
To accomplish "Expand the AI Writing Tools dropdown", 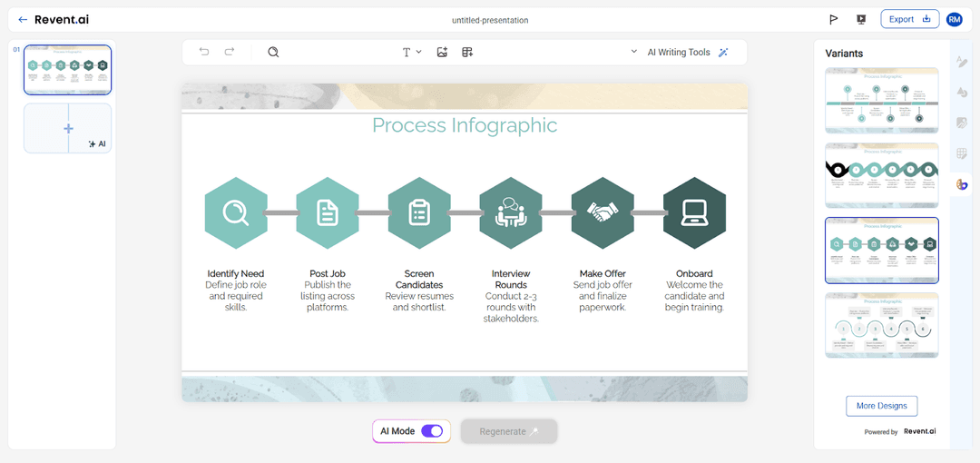I will pos(634,52).
